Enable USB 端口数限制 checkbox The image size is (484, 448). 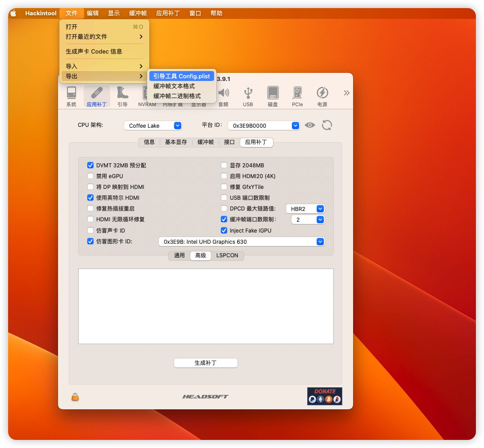[224, 197]
